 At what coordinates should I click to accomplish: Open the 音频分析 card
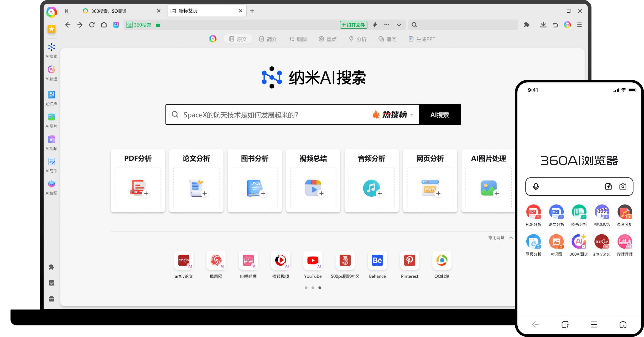click(372, 181)
